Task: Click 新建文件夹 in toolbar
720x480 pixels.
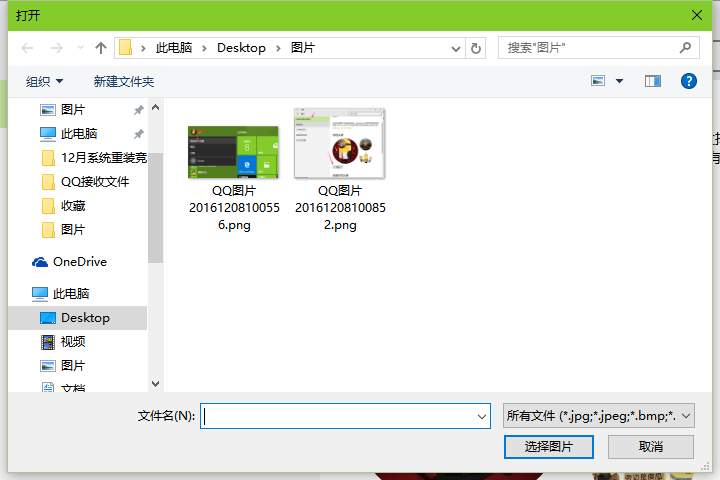Action: [124, 81]
